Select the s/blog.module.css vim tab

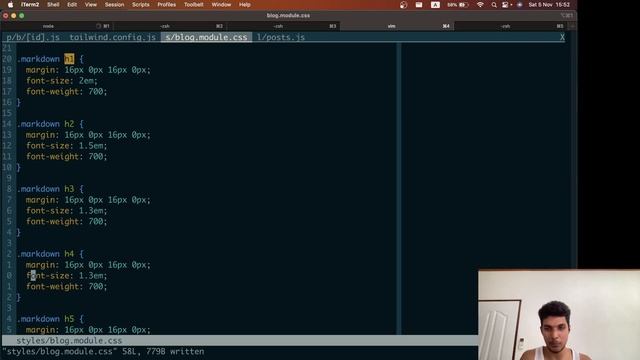(x=206, y=37)
